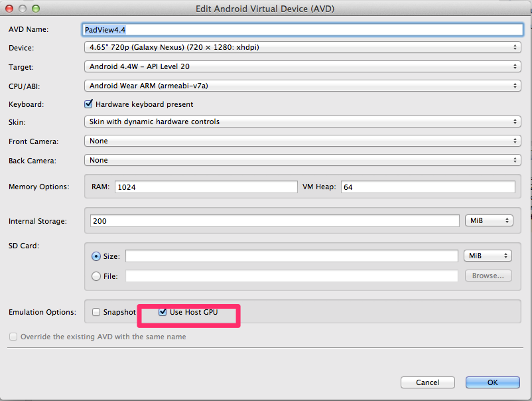Click the RAM input field
The height and width of the screenshot is (401, 532).
point(206,187)
